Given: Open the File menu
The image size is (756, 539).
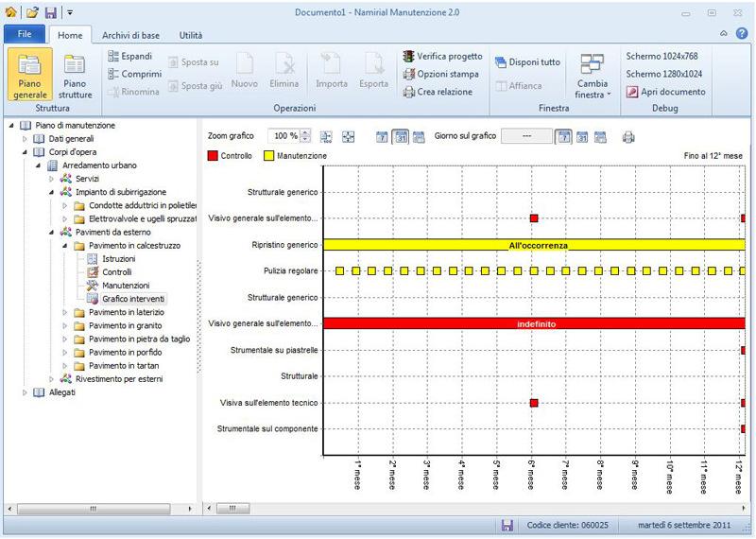Looking at the screenshot, I should point(24,35).
